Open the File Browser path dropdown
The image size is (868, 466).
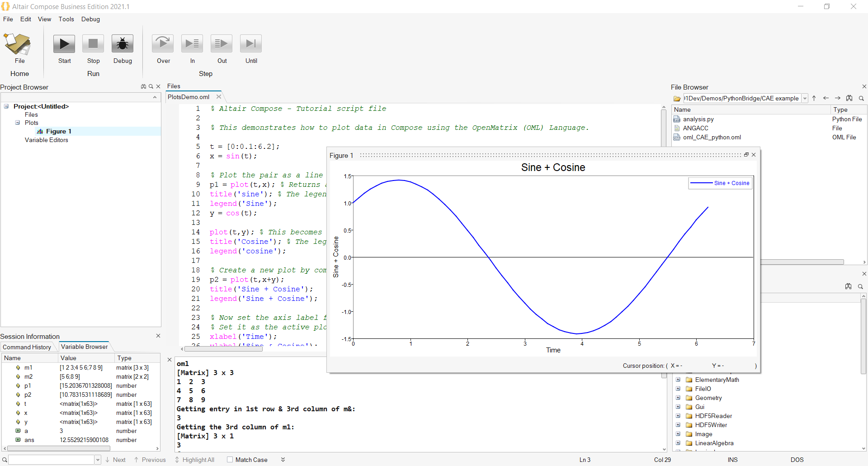805,98
